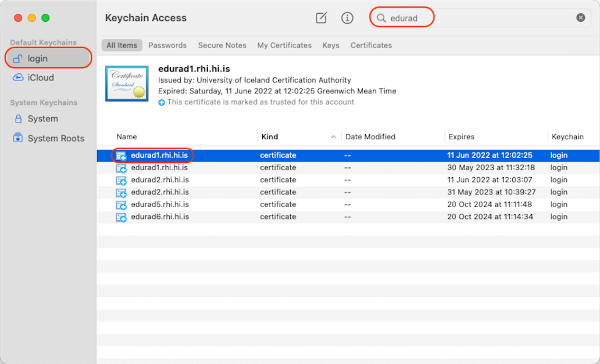Image resolution: width=600 pixels, height=364 pixels.
Task: Switch to the My Certificates tab
Action: (x=285, y=45)
